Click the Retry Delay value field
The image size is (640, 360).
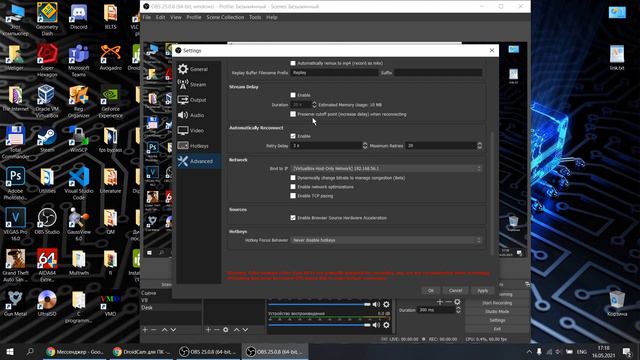click(327, 145)
